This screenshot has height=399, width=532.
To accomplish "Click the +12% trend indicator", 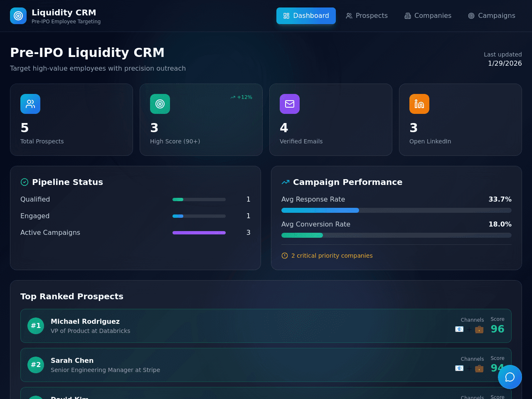I will (241, 97).
